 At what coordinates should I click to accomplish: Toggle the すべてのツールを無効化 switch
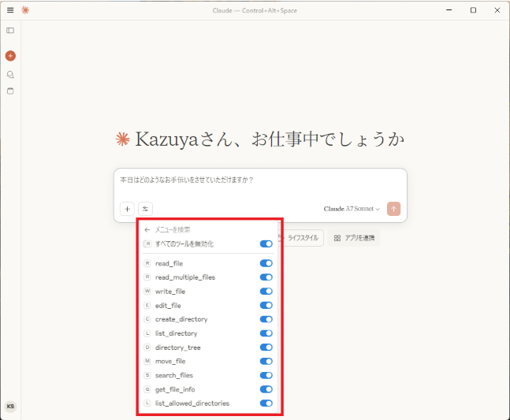266,243
